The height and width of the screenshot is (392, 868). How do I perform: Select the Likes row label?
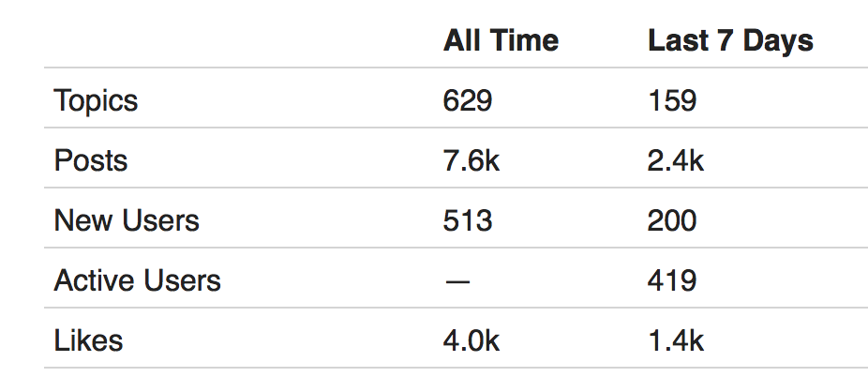[88, 340]
